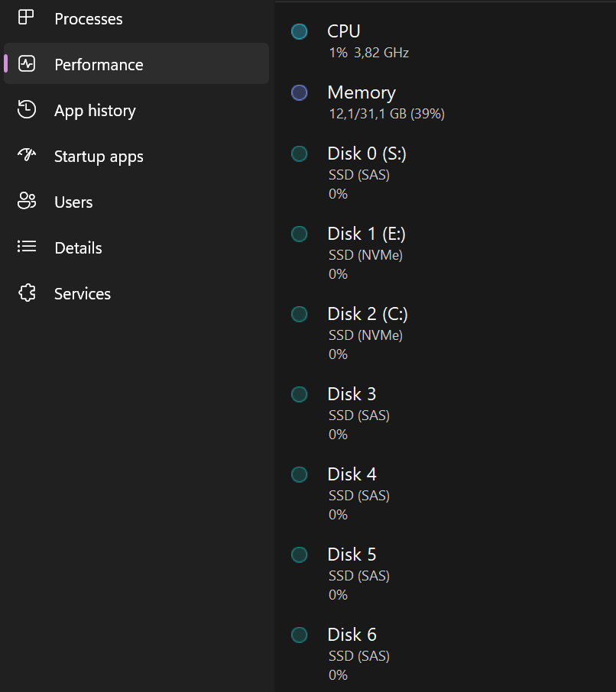This screenshot has height=692, width=616.
Task: Click the CPU circle indicator
Action: click(300, 31)
